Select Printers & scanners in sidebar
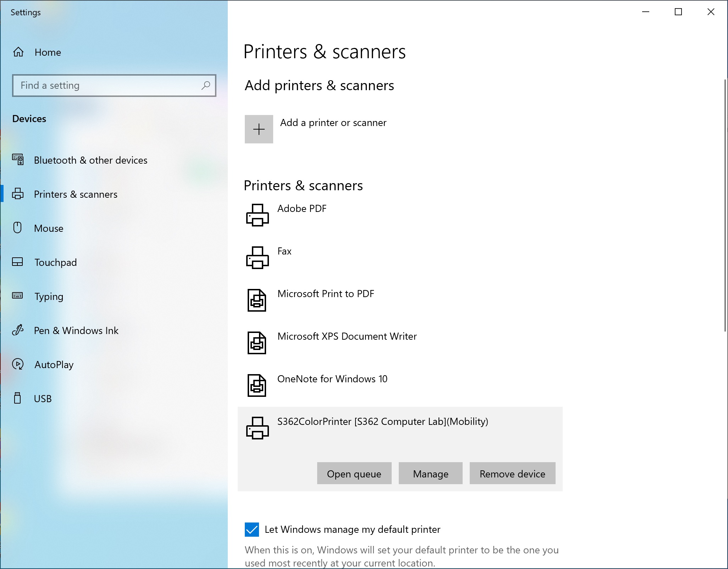Image resolution: width=728 pixels, height=569 pixels. [x=76, y=194]
